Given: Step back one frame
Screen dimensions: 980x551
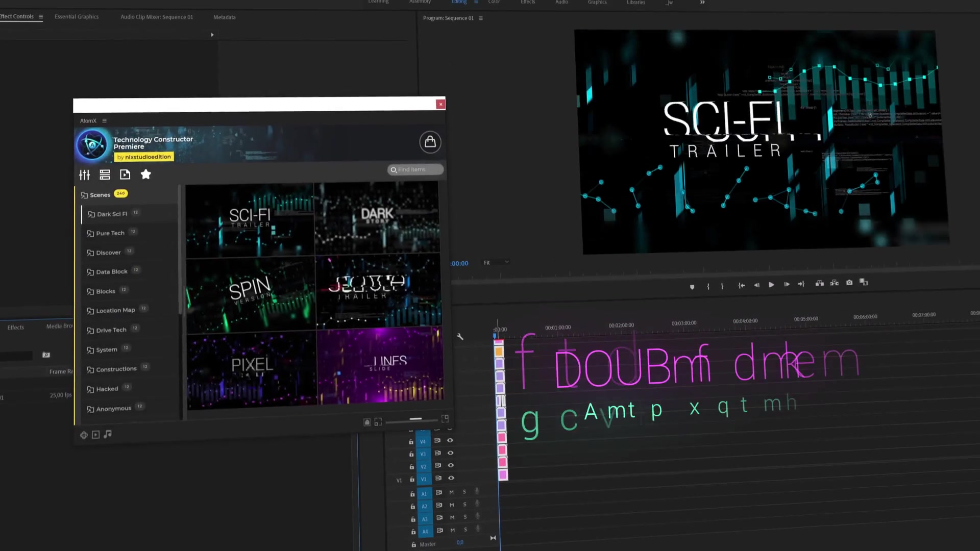Looking at the screenshot, I should [x=757, y=285].
